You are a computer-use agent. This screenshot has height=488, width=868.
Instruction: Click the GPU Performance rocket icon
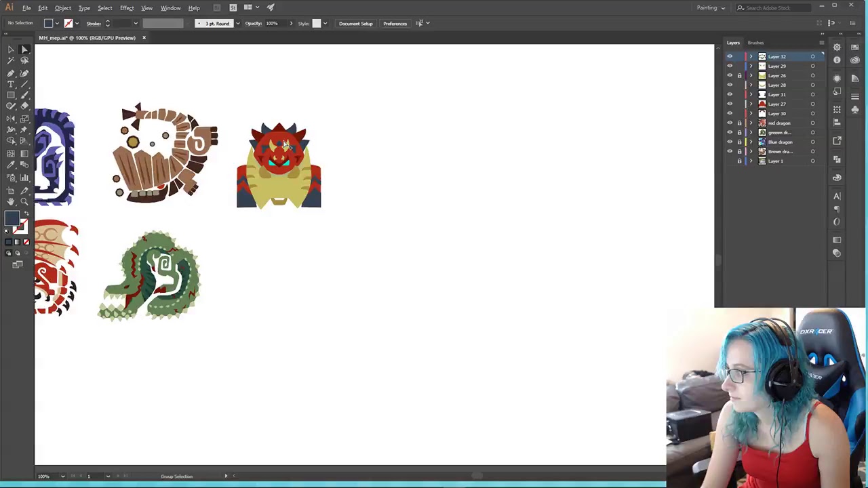tap(271, 7)
